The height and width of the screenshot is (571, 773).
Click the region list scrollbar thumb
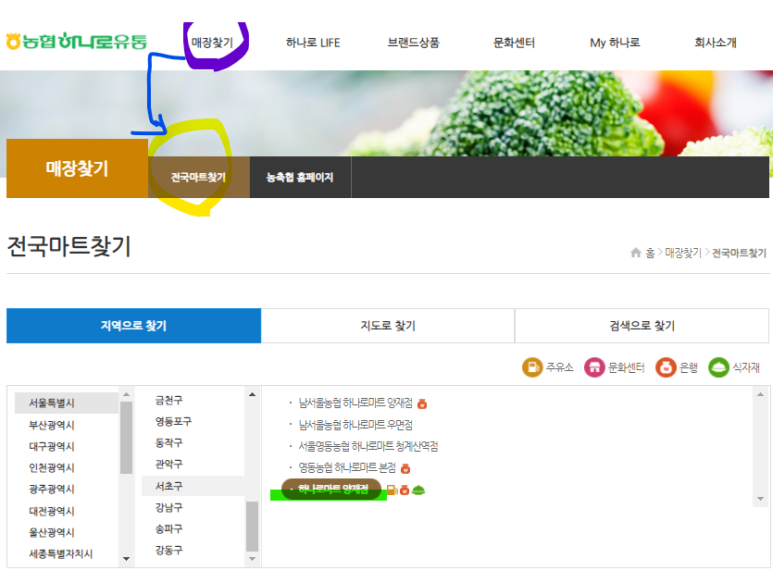pyautogui.click(x=126, y=437)
